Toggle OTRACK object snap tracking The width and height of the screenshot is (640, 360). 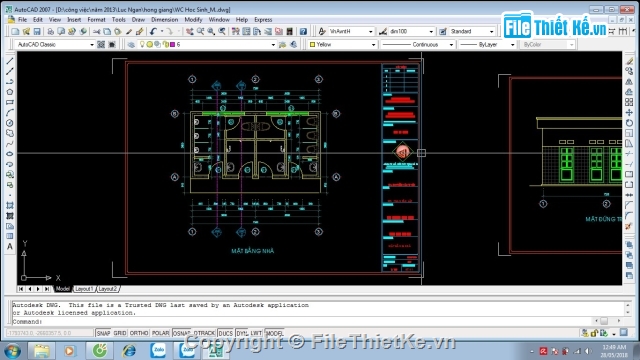click(204, 333)
